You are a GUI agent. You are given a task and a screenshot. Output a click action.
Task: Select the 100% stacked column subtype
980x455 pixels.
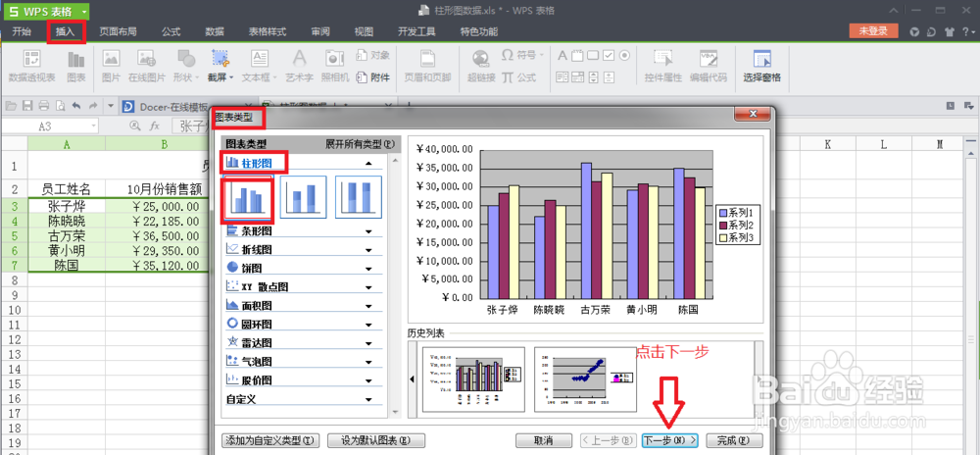[x=359, y=197]
